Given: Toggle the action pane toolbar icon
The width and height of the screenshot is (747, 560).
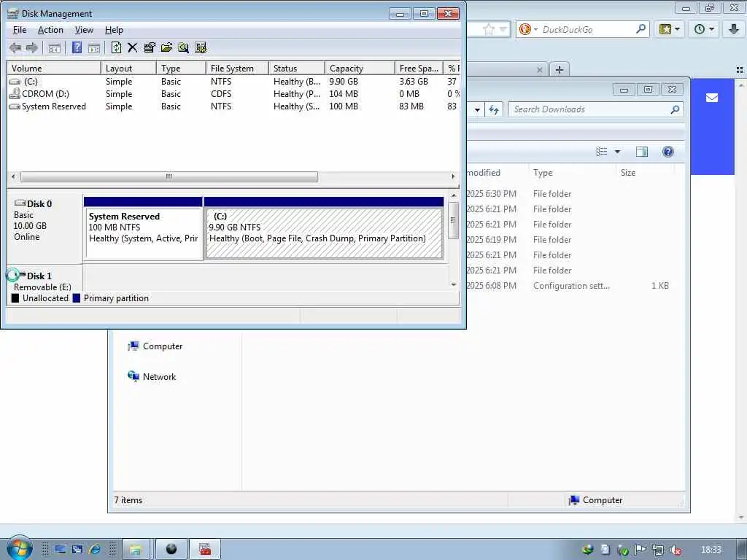Looking at the screenshot, I should click(x=94, y=47).
